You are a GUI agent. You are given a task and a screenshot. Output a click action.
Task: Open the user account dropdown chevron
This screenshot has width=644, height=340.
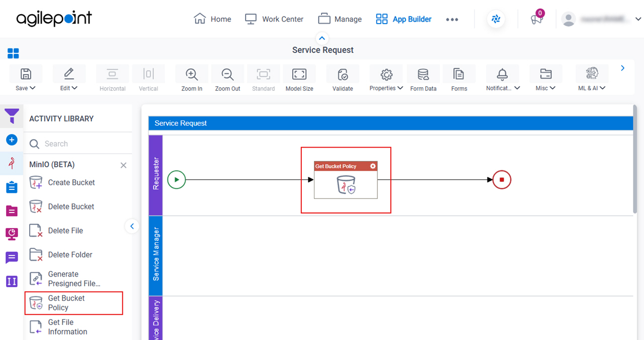(x=638, y=19)
